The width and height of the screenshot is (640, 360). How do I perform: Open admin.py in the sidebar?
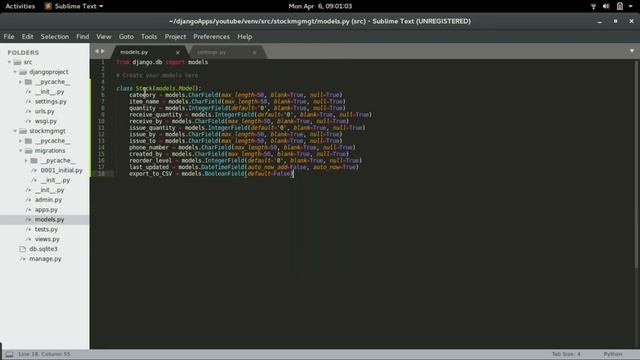[48, 200]
